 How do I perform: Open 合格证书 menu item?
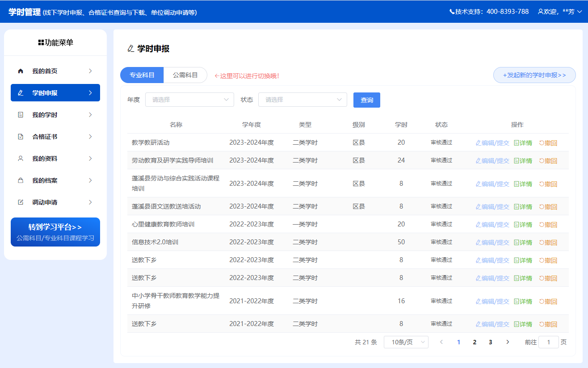[55, 137]
